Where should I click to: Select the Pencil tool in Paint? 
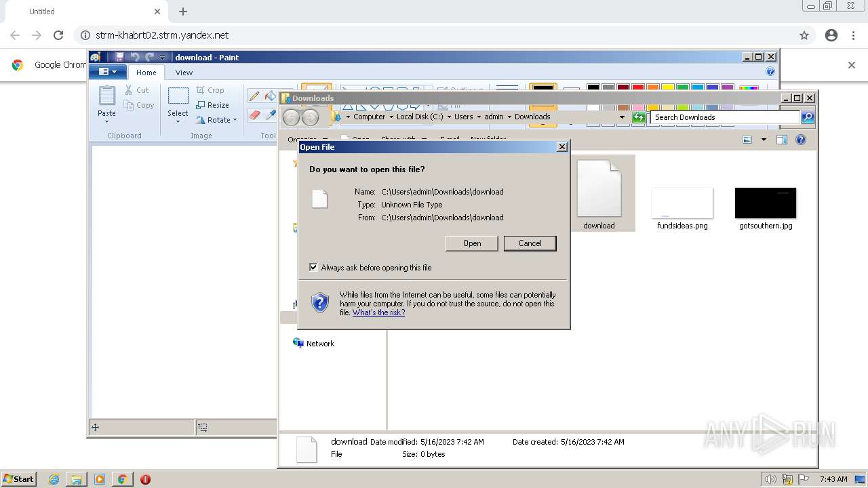click(x=254, y=96)
